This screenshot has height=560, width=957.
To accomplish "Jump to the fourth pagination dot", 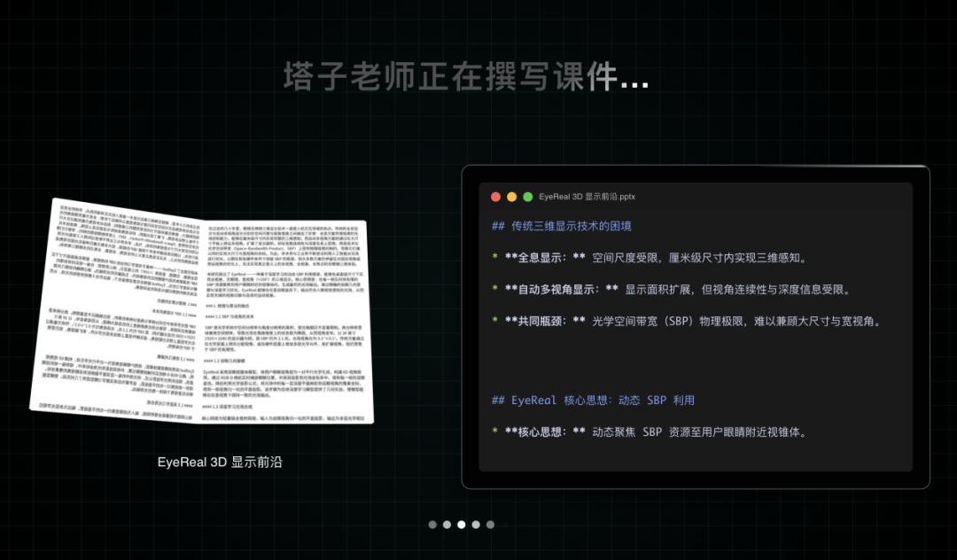I will (x=476, y=525).
